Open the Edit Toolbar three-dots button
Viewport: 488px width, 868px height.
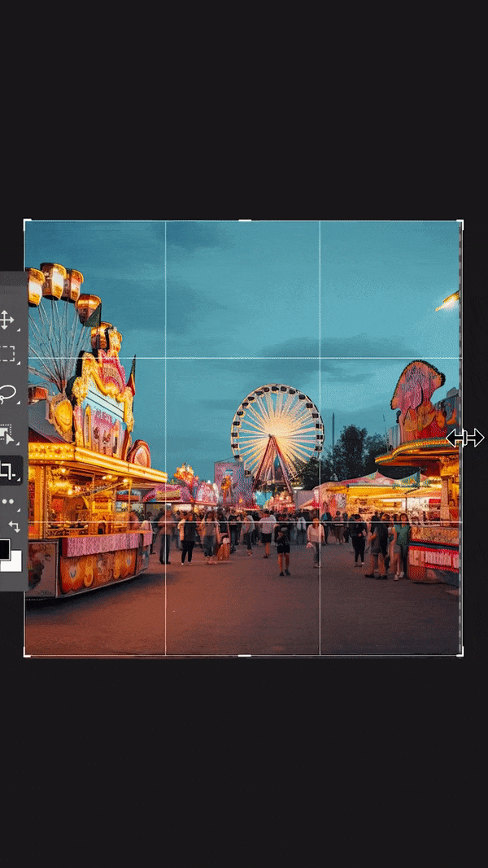(7, 502)
